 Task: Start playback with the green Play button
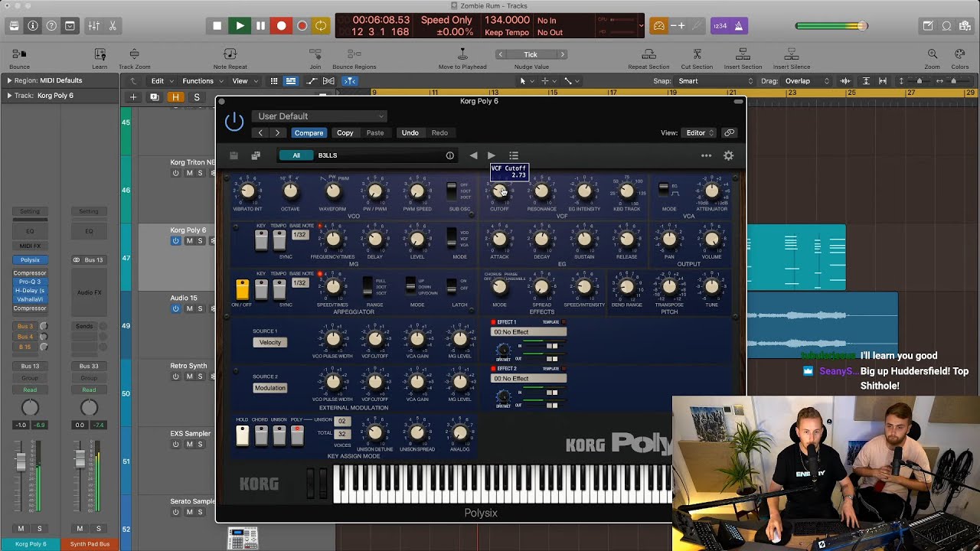pos(240,25)
